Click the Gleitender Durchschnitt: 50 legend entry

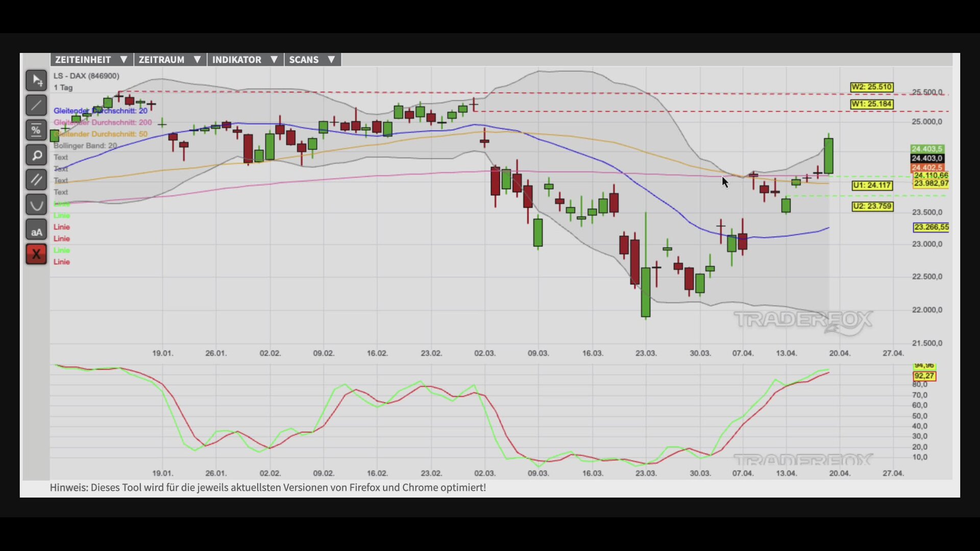tap(101, 134)
